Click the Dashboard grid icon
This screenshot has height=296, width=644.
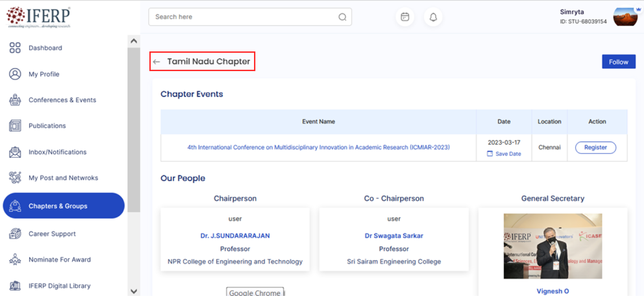click(15, 48)
